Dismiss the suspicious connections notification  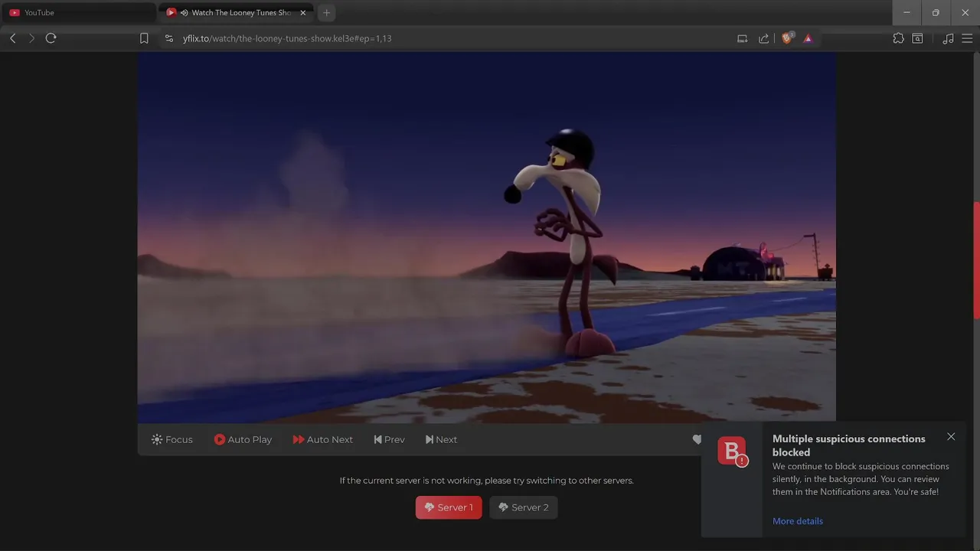[951, 437]
